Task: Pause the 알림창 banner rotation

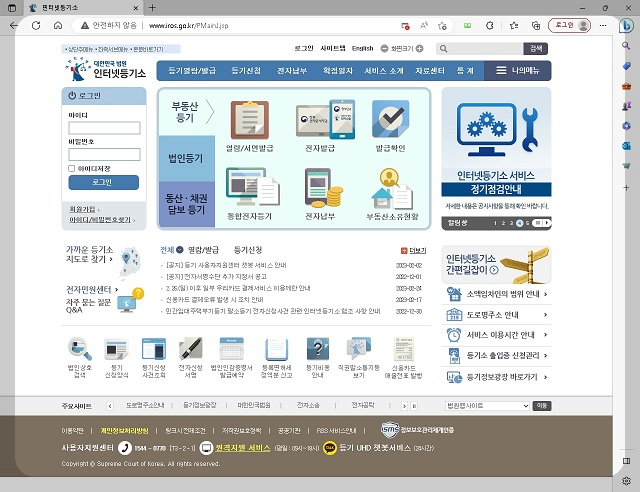Action: [x=538, y=223]
